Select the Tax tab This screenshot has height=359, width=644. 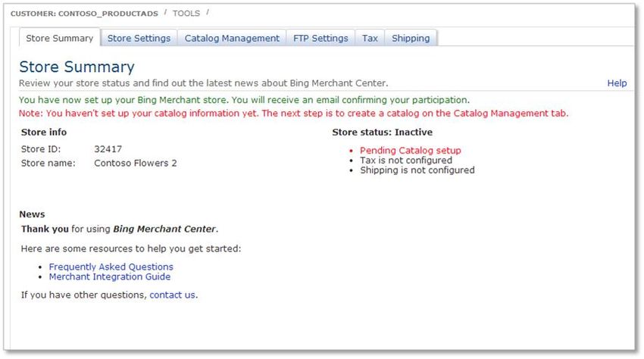pos(370,38)
